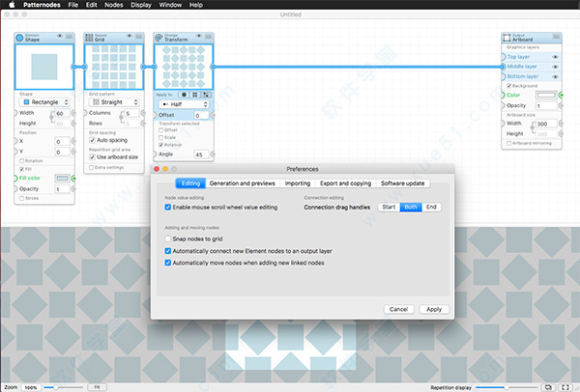The width and height of the screenshot is (580, 392).
Task: Hide the Bottom layer
Action: point(555,77)
